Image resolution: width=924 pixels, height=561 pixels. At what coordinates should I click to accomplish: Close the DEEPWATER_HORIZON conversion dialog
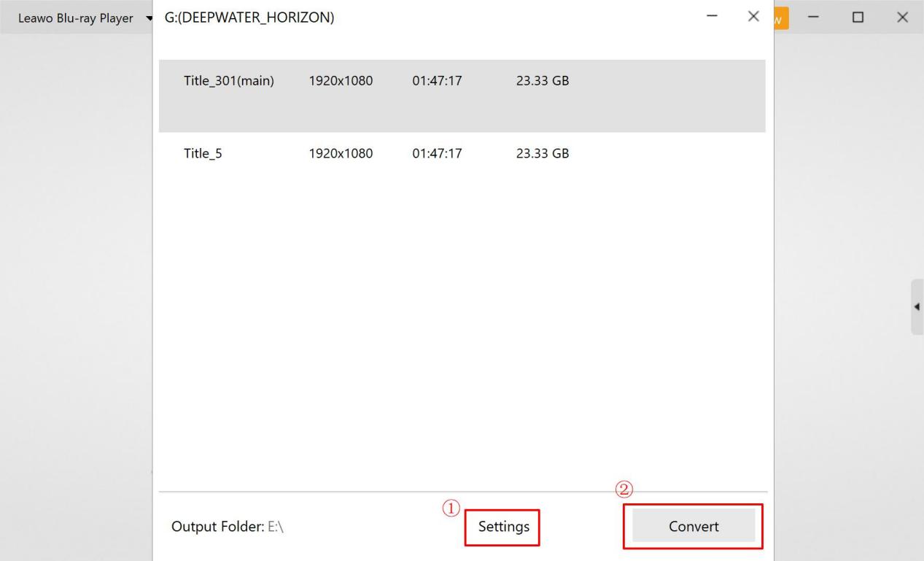point(754,17)
